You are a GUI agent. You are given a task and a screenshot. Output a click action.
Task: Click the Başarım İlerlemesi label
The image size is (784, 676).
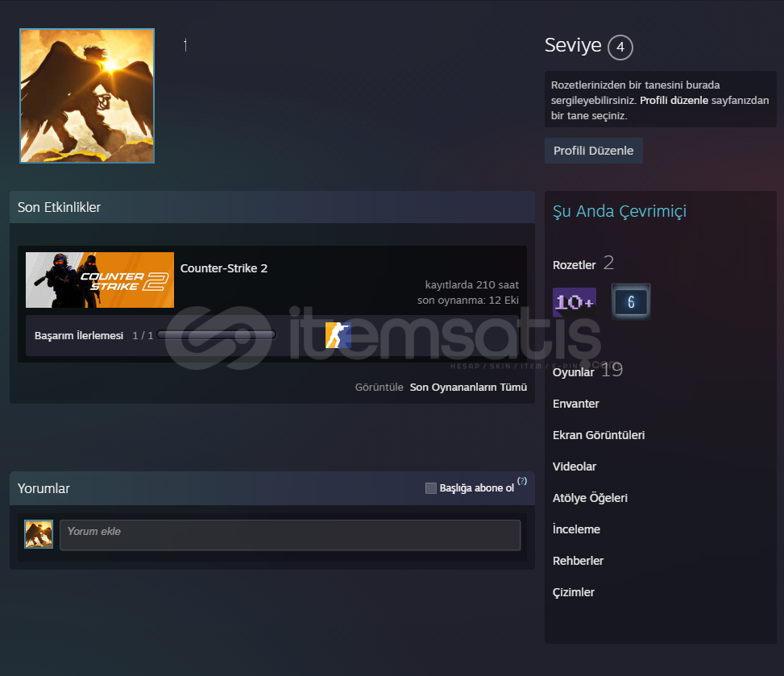coord(79,335)
